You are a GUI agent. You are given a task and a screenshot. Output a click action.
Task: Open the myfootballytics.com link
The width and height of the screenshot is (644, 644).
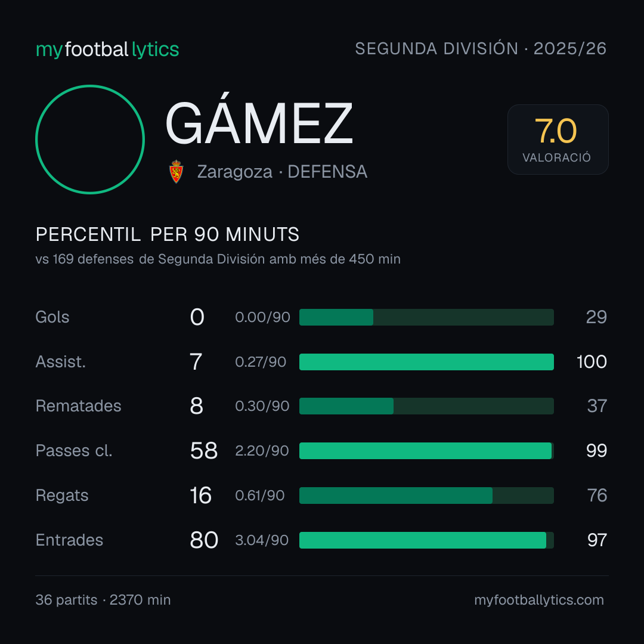[539, 600]
